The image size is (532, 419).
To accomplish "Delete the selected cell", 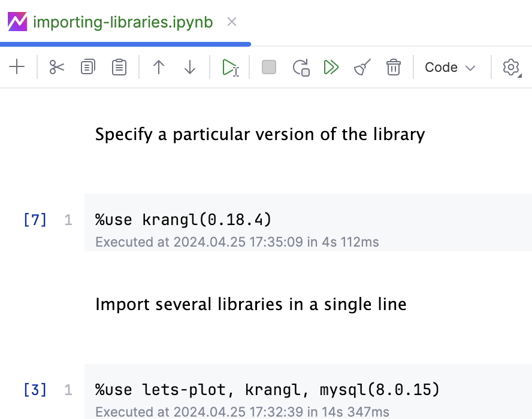I will [394, 67].
